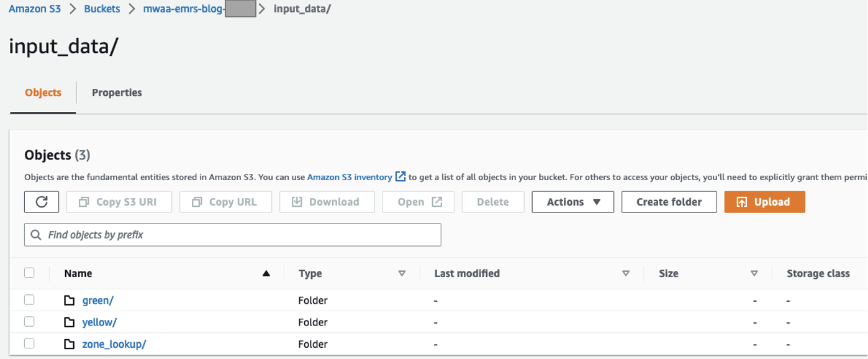Toggle the select-all objects checkbox

coord(29,273)
